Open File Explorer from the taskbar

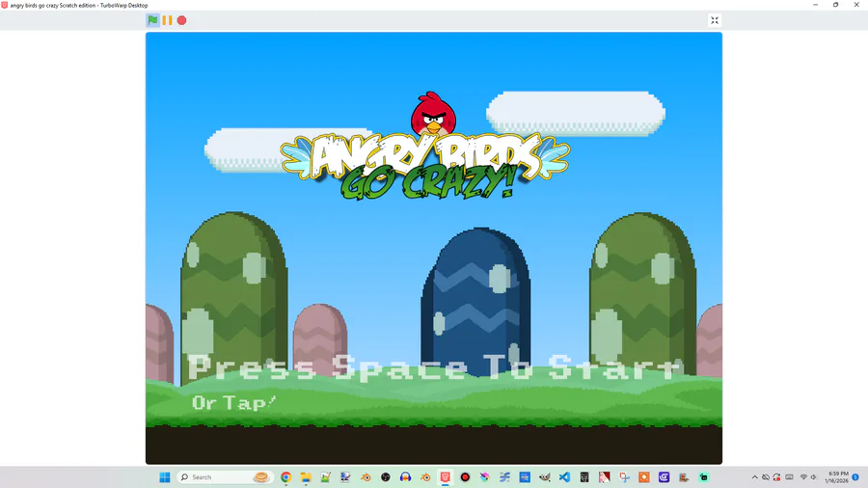click(x=306, y=477)
